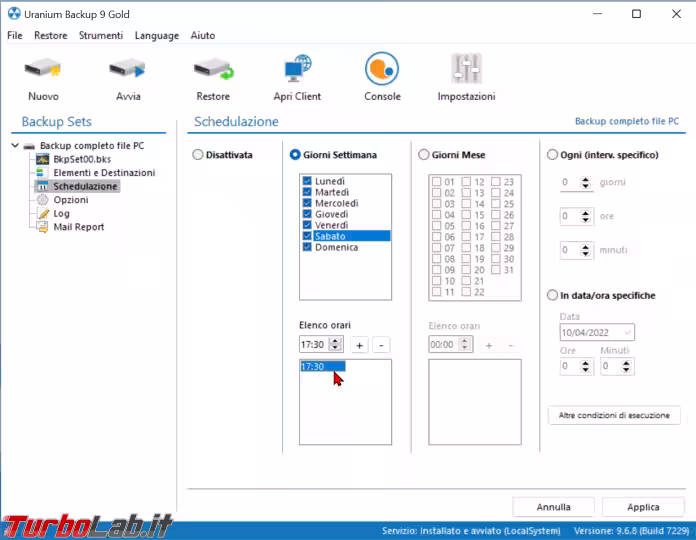Uncheck the Lunedì checkbox
The width and height of the screenshot is (696, 540).
[307, 181]
